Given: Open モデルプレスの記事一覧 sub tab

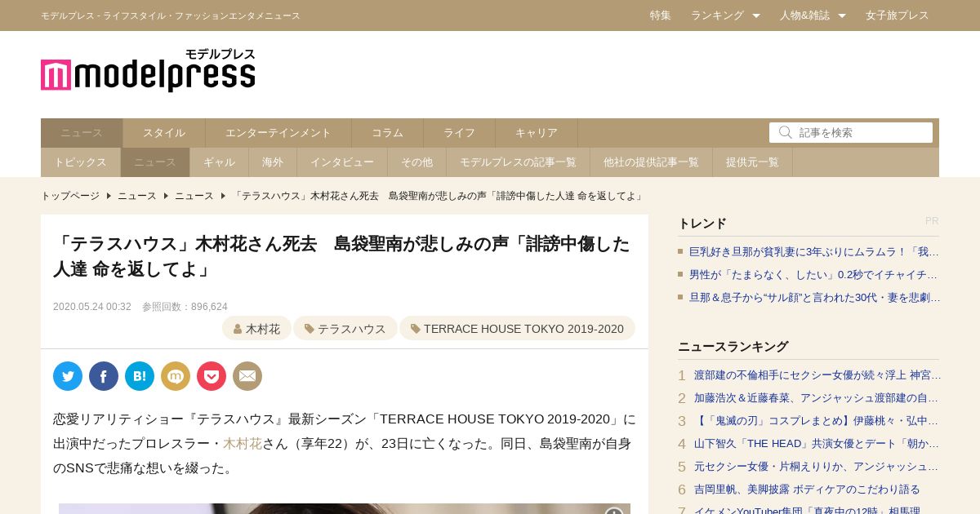Looking at the screenshot, I should [519, 162].
